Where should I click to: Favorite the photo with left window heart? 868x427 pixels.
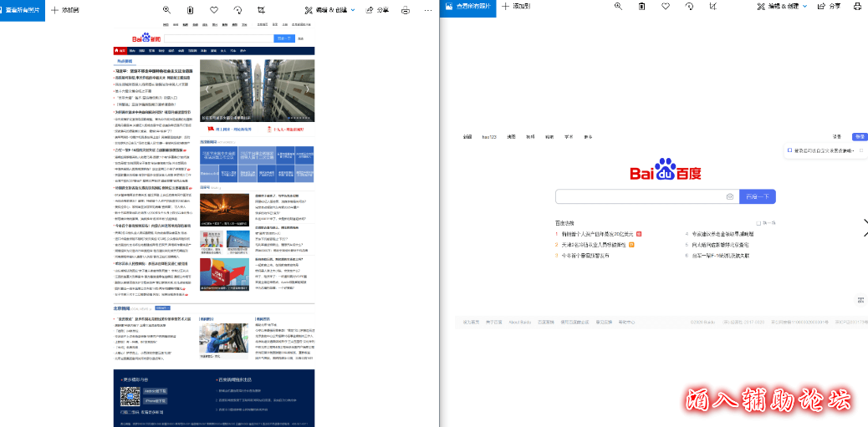click(x=214, y=10)
